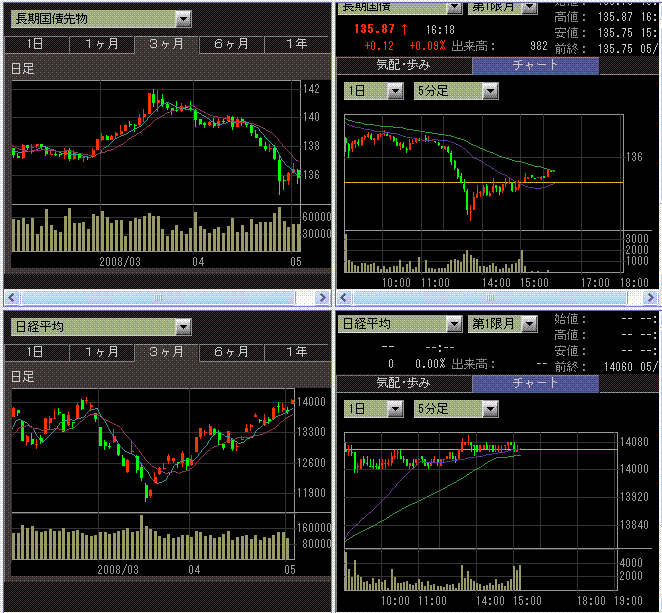Click the 14080 axis label in lower-right chart
This screenshot has width=662, height=613.
pyautogui.click(x=634, y=442)
